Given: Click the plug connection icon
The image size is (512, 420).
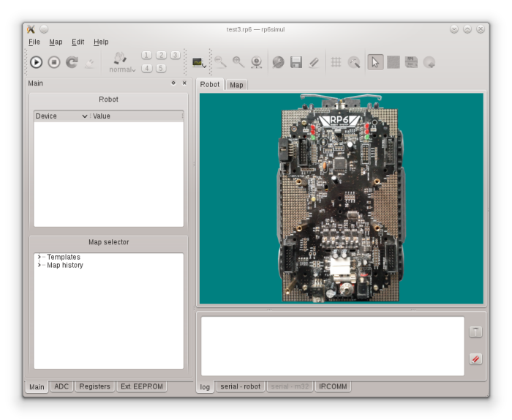Looking at the screenshot, I should pyautogui.click(x=90, y=63).
